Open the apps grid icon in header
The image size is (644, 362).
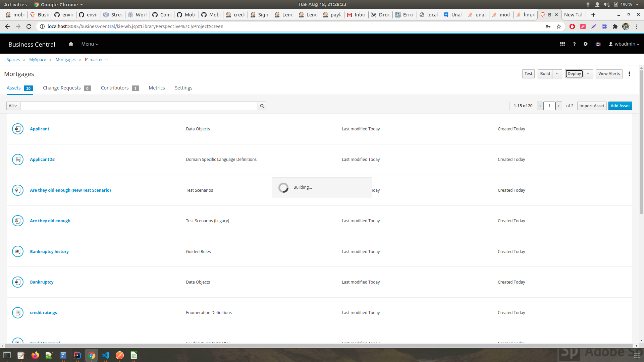coord(562,44)
